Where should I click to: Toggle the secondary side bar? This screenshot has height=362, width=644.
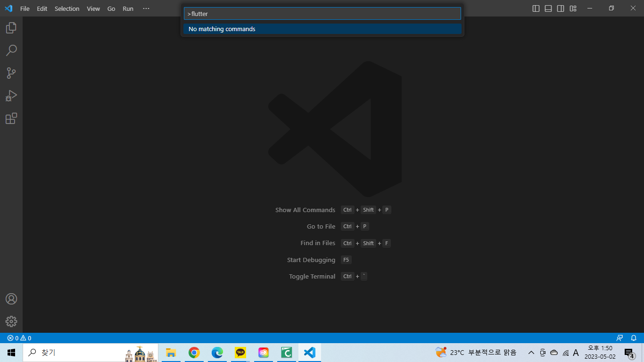click(561, 8)
